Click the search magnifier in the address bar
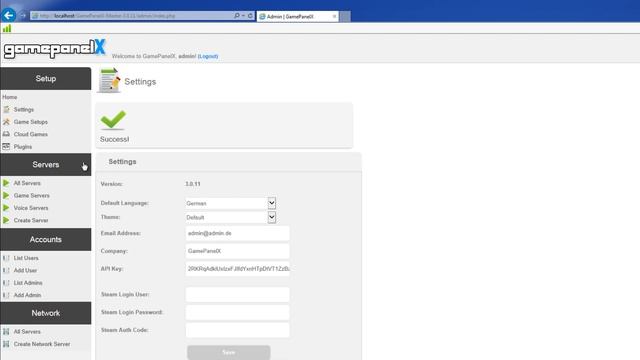The image size is (640, 360). (x=237, y=16)
